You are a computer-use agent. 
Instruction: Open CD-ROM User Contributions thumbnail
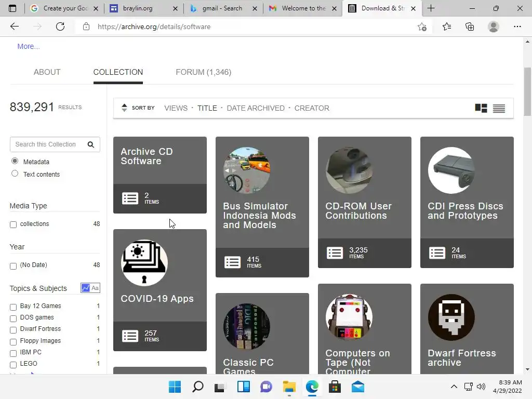pos(349,170)
